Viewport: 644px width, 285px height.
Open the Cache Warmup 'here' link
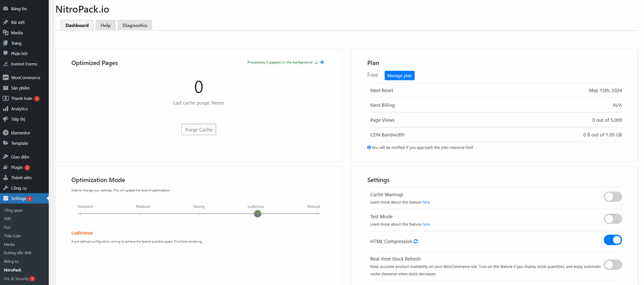pyautogui.click(x=426, y=202)
